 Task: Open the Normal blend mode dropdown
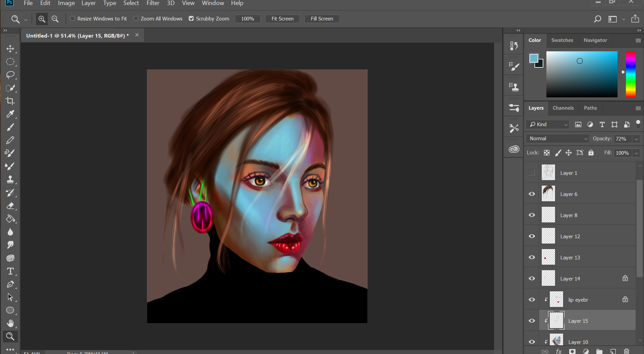point(557,139)
